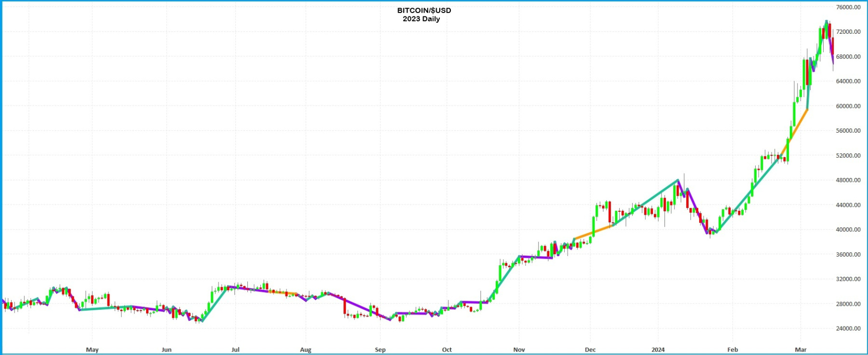Select the Nov label on time axis
868x355 pixels.
click(x=519, y=350)
